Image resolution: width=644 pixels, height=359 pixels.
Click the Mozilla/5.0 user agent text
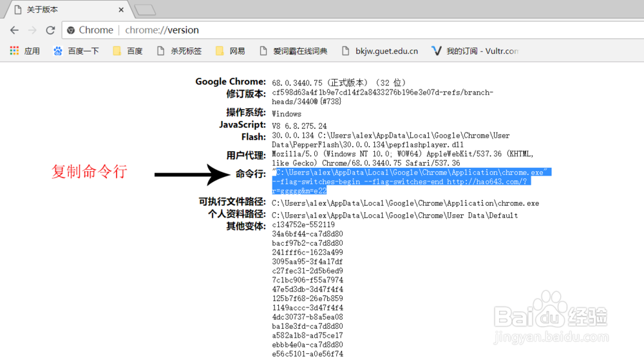(402, 158)
